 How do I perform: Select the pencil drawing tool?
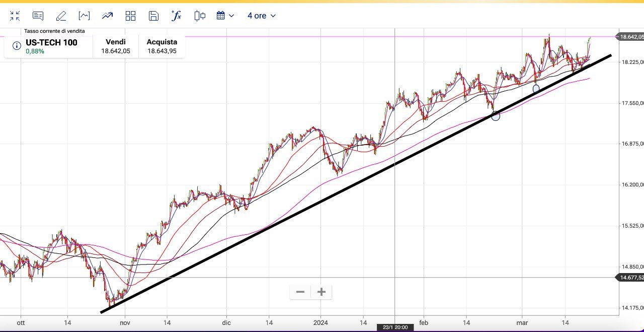pyautogui.click(x=61, y=16)
